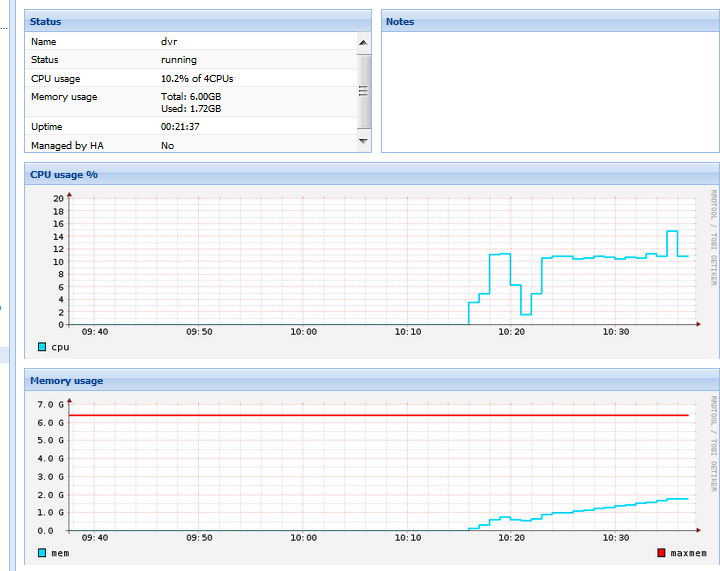The width and height of the screenshot is (720, 571).
Task: Select the Memory usage row in Status
Action: tap(191, 102)
